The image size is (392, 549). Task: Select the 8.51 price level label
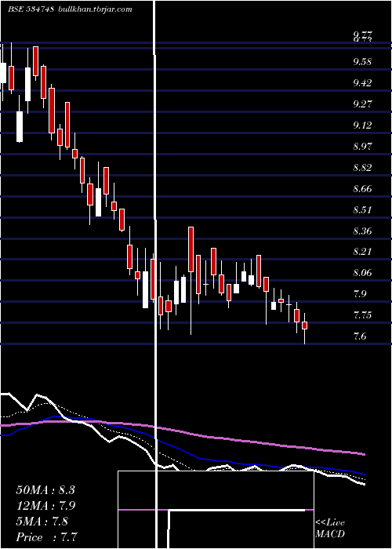pyautogui.click(x=362, y=209)
